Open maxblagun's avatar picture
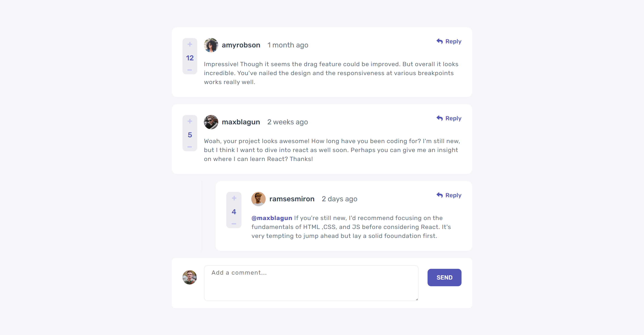Image resolution: width=644 pixels, height=335 pixels. point(211,122)
